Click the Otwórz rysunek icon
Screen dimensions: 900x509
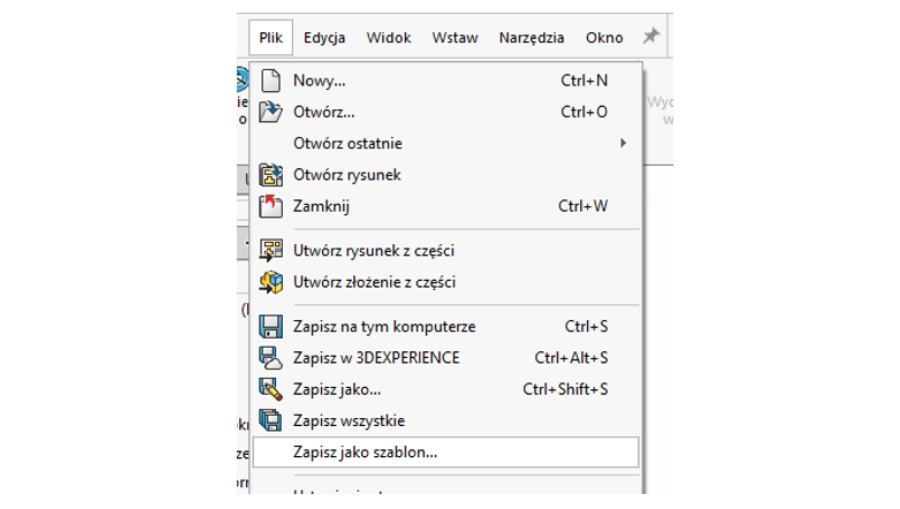[270, 174]
